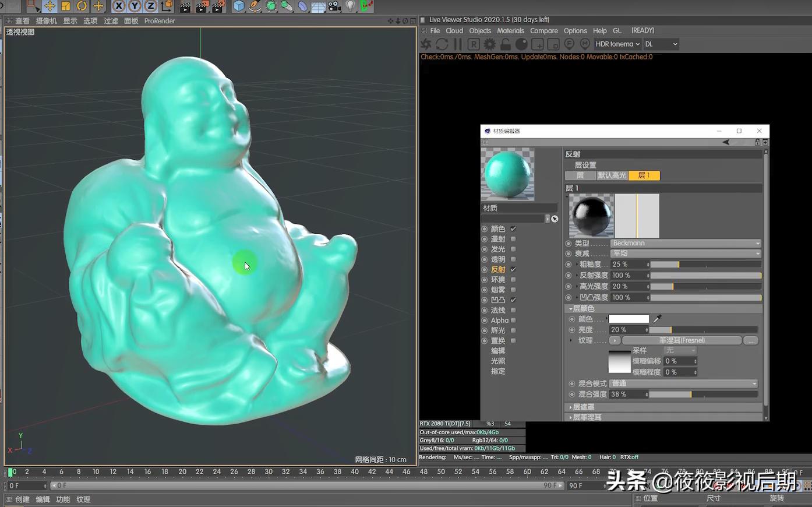
Task: Open the Cube primitive icon
Action: [x=238, y=6]
